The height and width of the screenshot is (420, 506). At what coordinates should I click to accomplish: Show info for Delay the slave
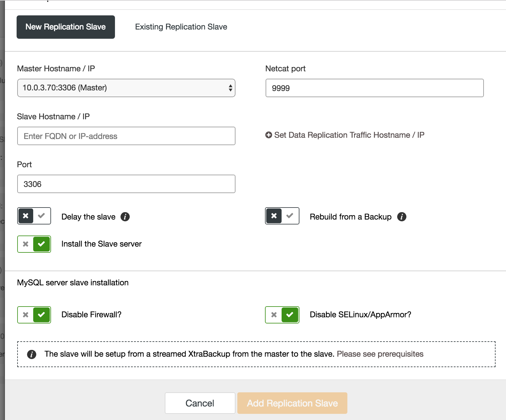pos(125,217)
